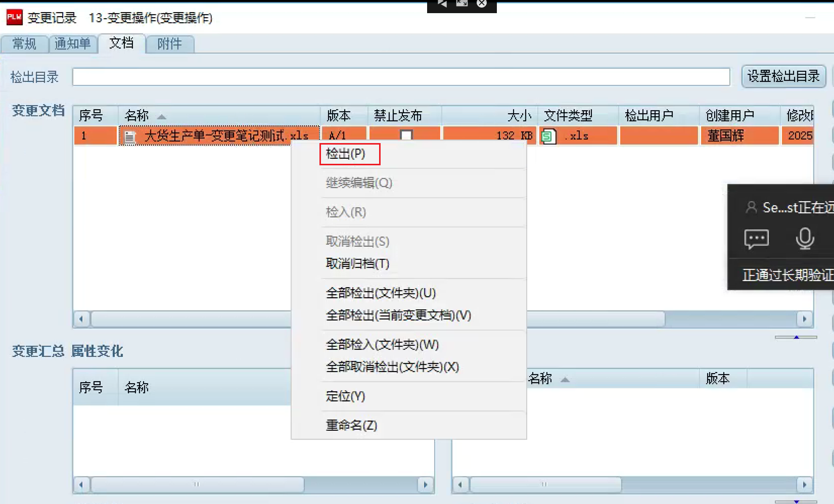
Task: Select 全部检出(文件夹)(U) menu entry
Action: pos(408,293)
